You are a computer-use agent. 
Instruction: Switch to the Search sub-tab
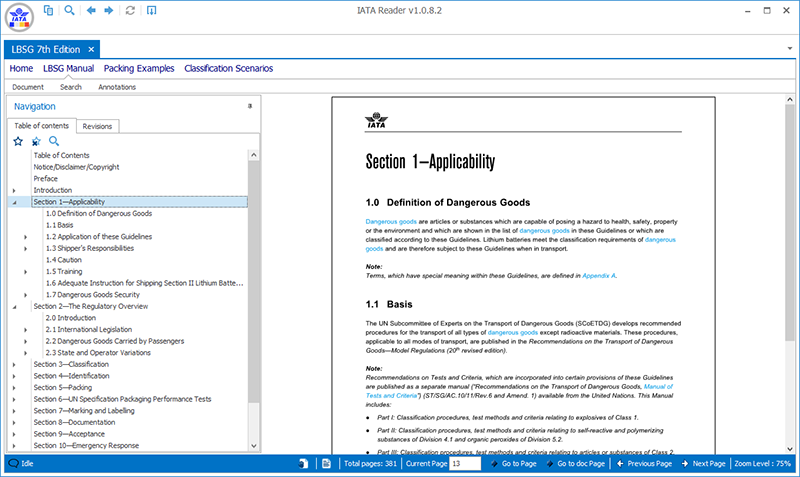[71, 87]
